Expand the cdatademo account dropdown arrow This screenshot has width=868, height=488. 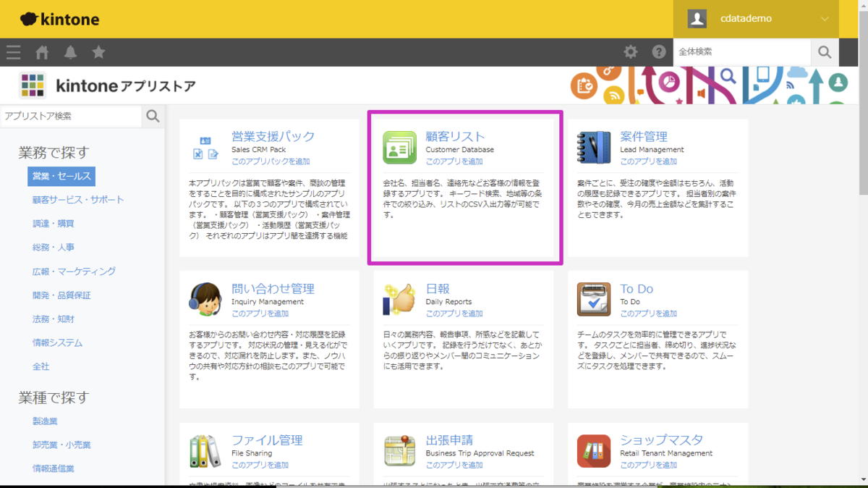[825, 20]
